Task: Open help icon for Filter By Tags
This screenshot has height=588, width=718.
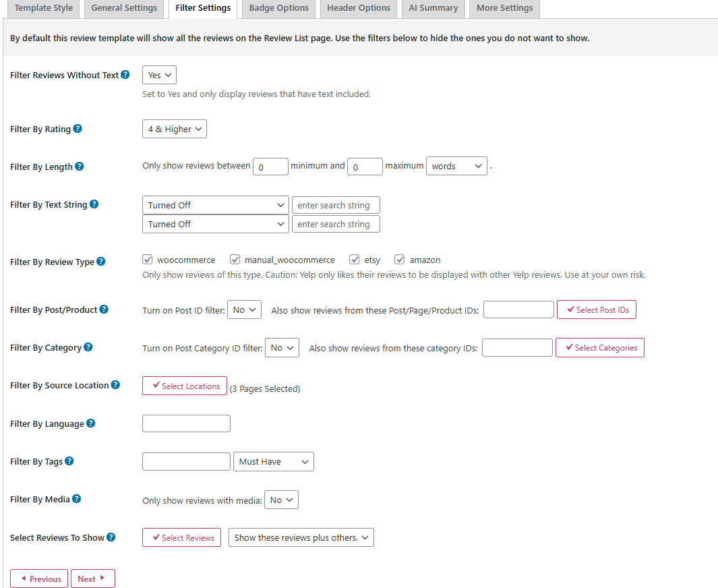Action: tap(69, 461)
